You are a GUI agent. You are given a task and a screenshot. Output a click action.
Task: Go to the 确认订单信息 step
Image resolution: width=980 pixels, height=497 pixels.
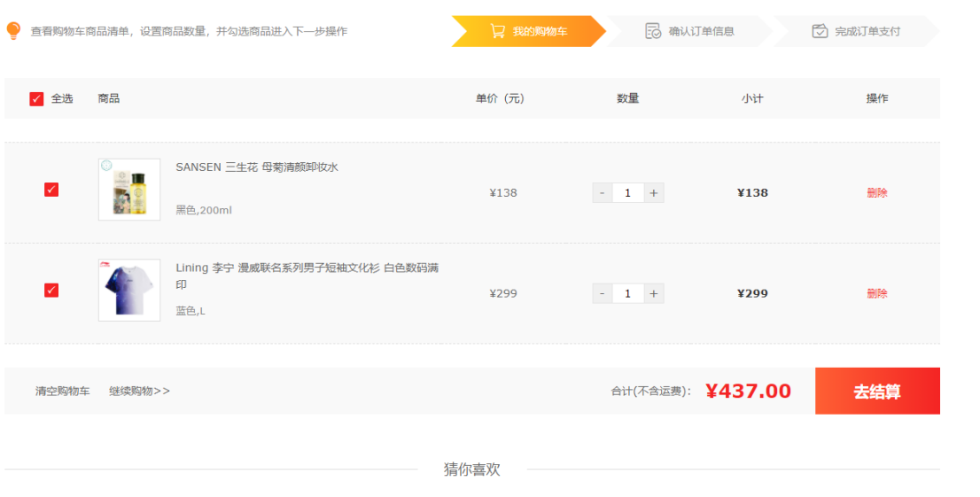pos(701,31)
